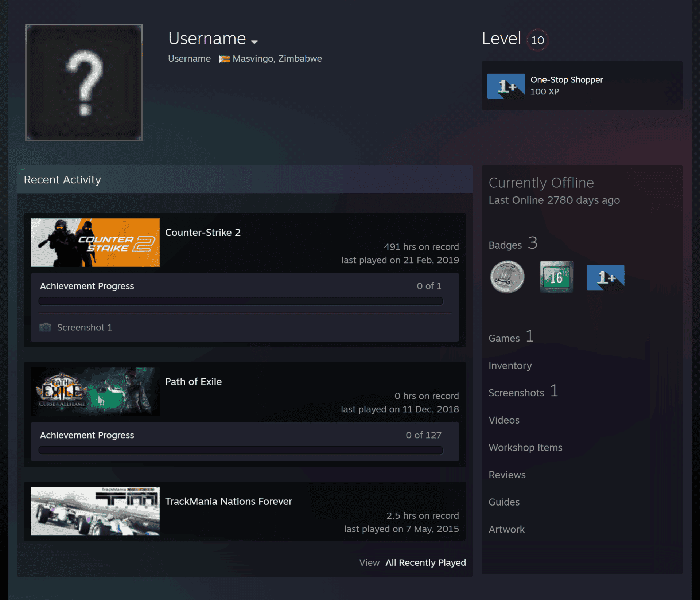Open the Inventory link
This screenshot has width=700, height=600.
pyautogui.click(x=510, y=366)
